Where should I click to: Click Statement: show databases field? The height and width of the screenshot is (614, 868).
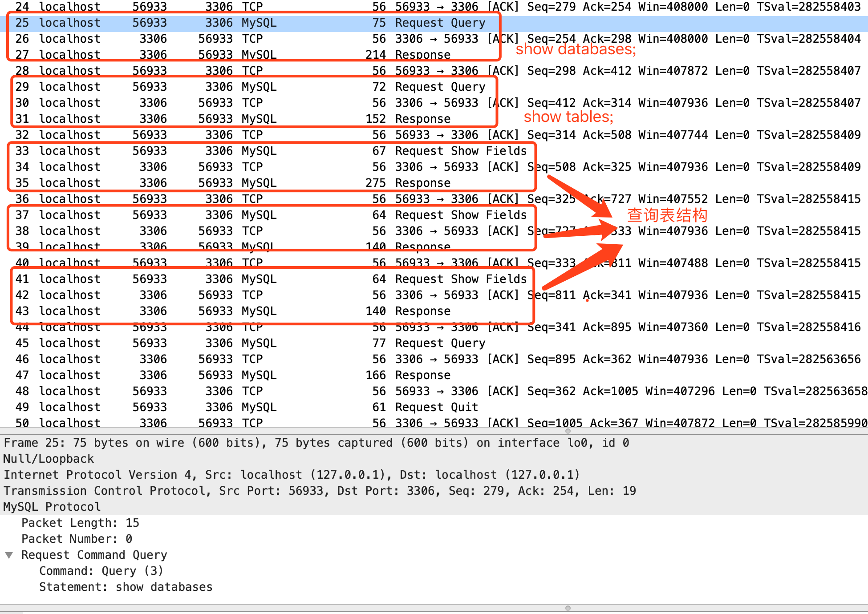[x=126, y=587]
